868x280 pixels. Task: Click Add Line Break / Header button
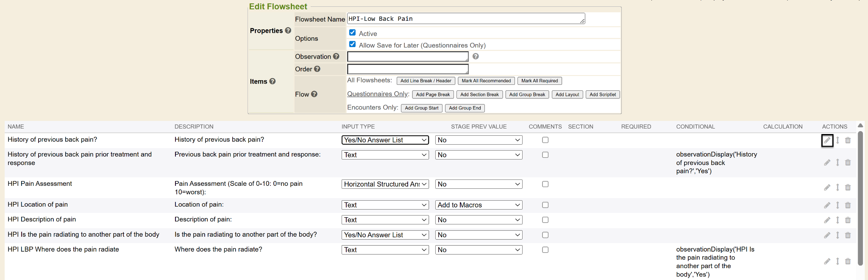tap(426, 81)
